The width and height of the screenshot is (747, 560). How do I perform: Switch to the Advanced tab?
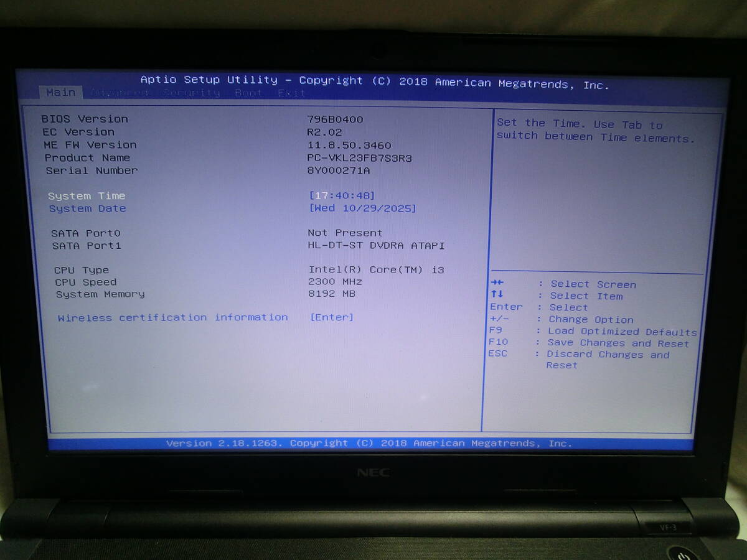(x=120, y=93)
